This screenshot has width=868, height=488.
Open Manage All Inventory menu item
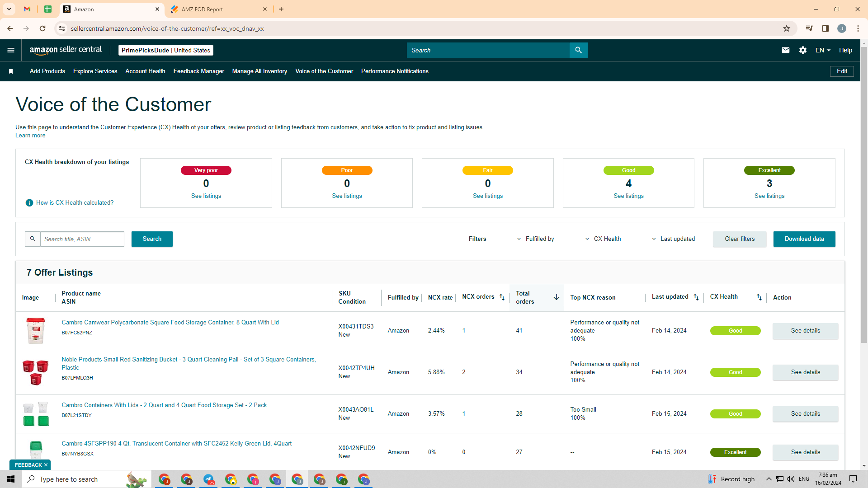(259, 71)
